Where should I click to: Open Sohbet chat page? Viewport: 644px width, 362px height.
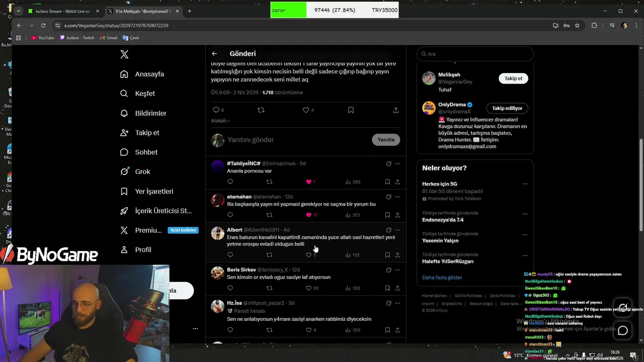[x=139, y=152]
